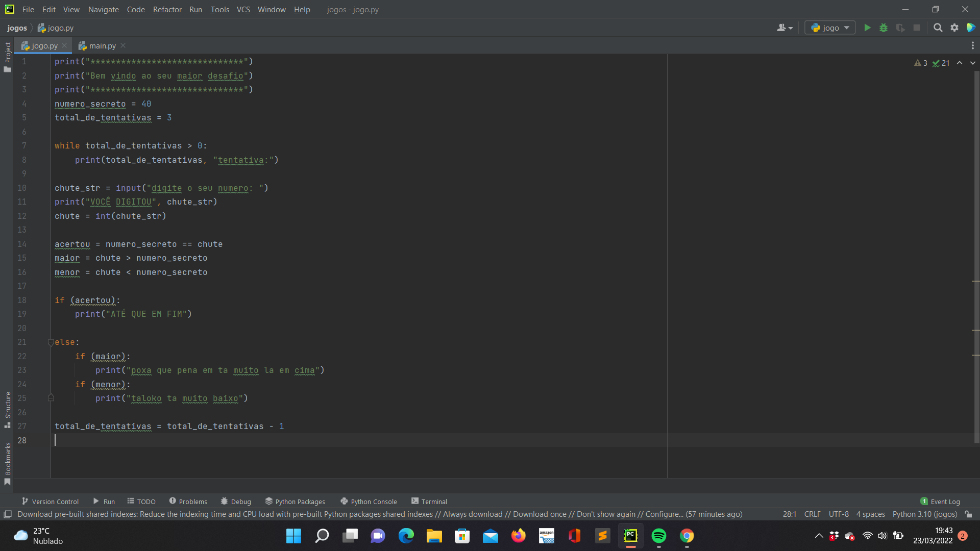Toggle the Python Packages tool window
The width and height of the screenshot is (980, 551).
point(295,502)
